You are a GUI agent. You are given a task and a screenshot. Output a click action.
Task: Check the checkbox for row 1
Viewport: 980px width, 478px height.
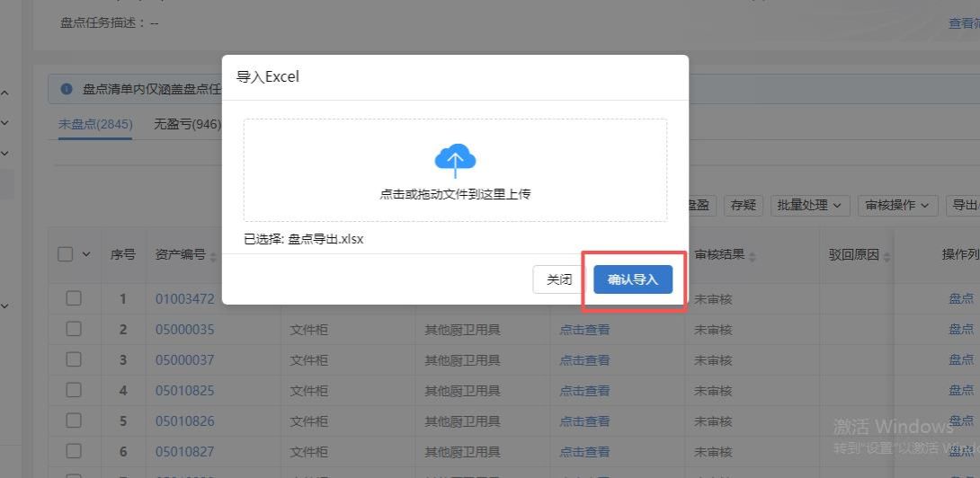[x=74, y=298]
